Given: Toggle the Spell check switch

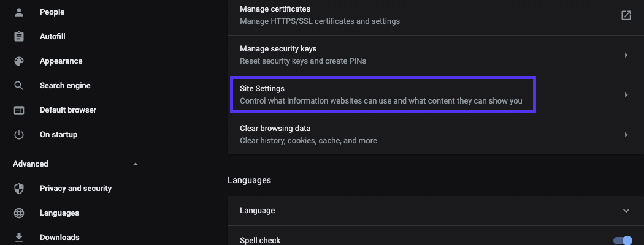Looking at the screenshot, I should [x=622, y=241].
